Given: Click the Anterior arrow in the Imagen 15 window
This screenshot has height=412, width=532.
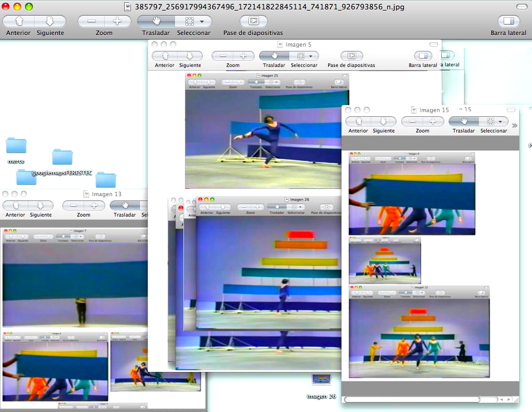Looking at the screenshot, I should 358,121.
